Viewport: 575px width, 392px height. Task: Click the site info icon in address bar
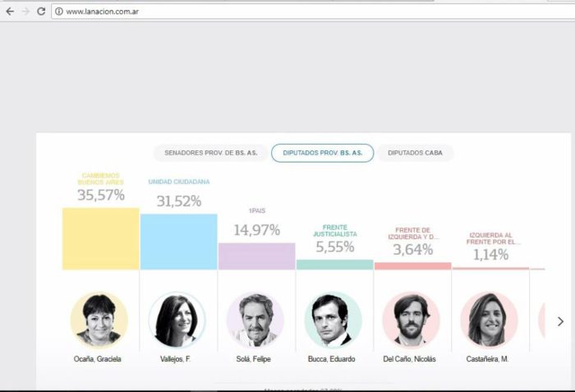(58, 12)
